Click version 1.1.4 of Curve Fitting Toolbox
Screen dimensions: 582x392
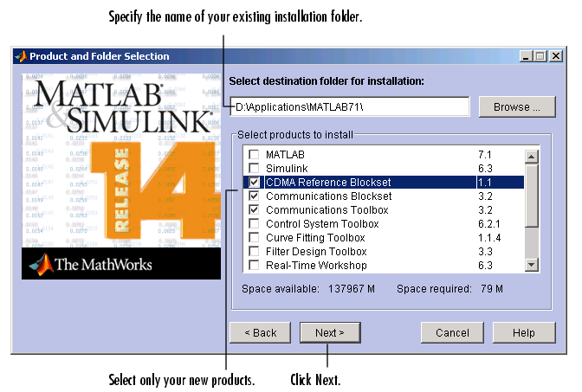[489, 237]
